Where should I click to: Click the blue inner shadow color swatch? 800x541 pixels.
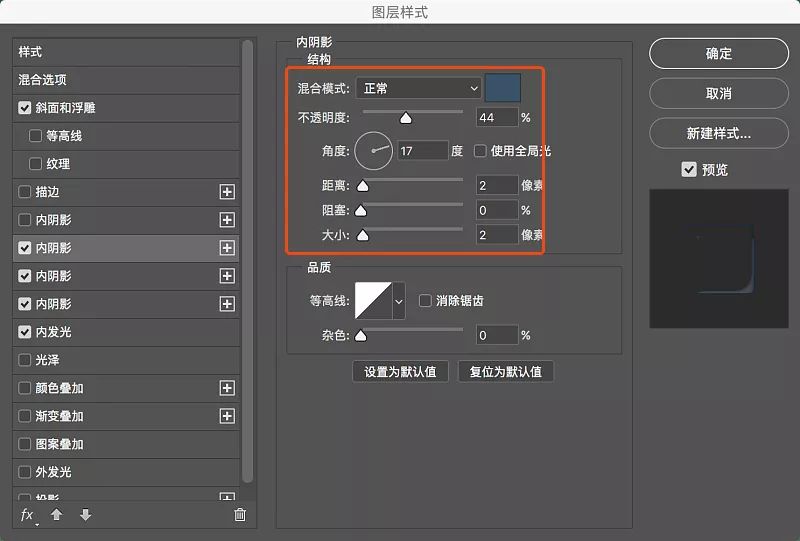(x=503, y=88)
